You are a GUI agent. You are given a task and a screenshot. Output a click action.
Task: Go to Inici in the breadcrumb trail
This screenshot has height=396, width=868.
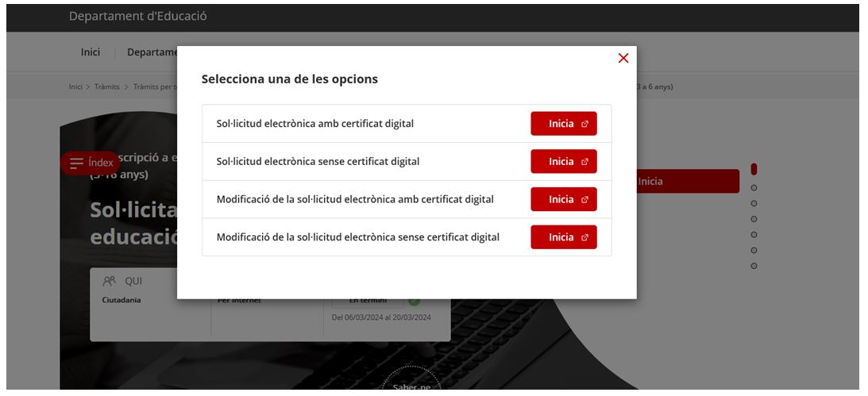pyautogui.click(x=76, y=87)
